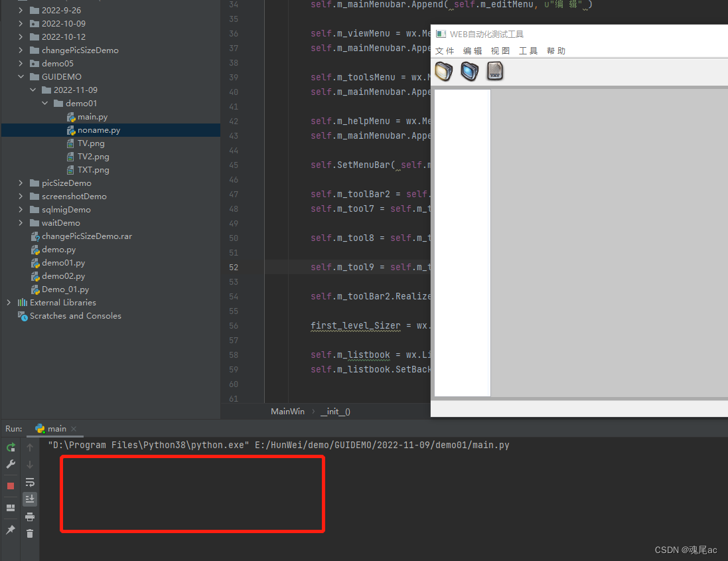728x561 pixels.
Task: Open run configuration settings with wrench icon
Action: point(11,464)
